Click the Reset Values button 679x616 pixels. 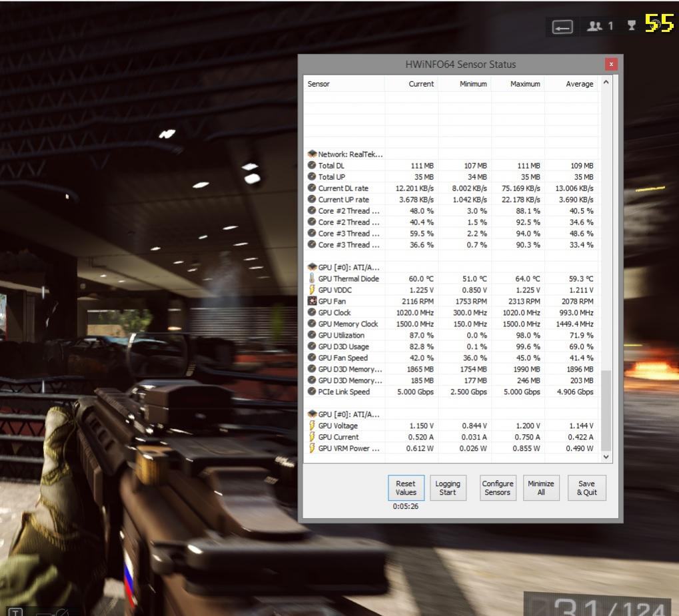tap(406, 487)
